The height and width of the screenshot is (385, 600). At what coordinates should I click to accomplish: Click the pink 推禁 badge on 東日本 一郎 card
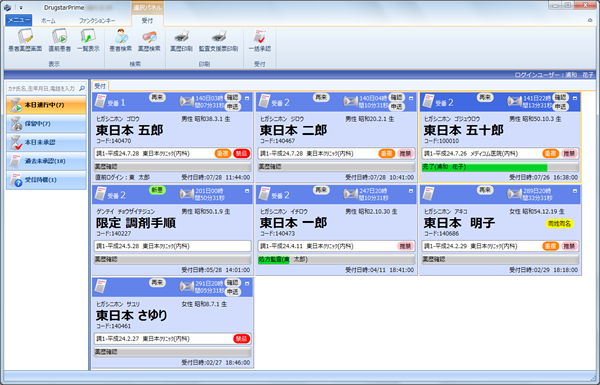pyautogui.click(x=406, y=246)
